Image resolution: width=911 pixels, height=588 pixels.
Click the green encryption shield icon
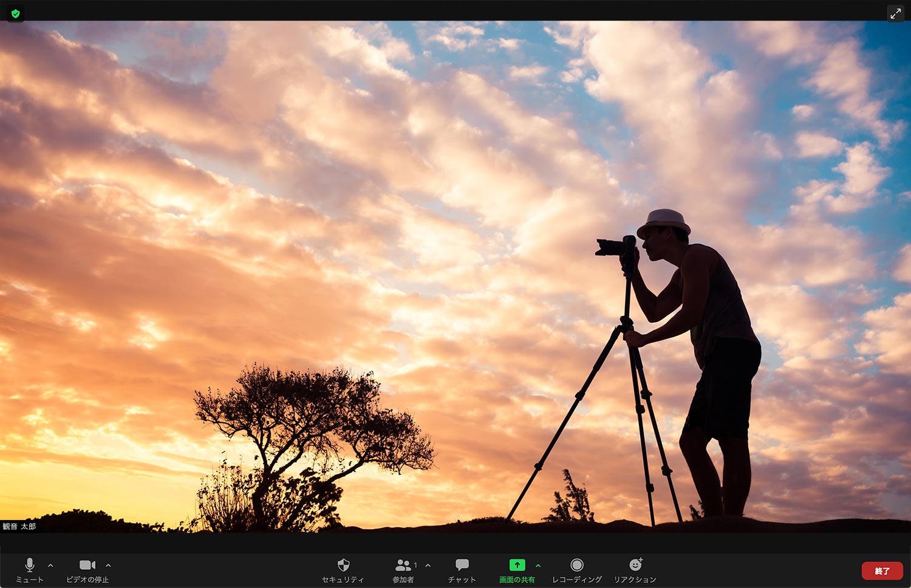(x=16, y=13)
